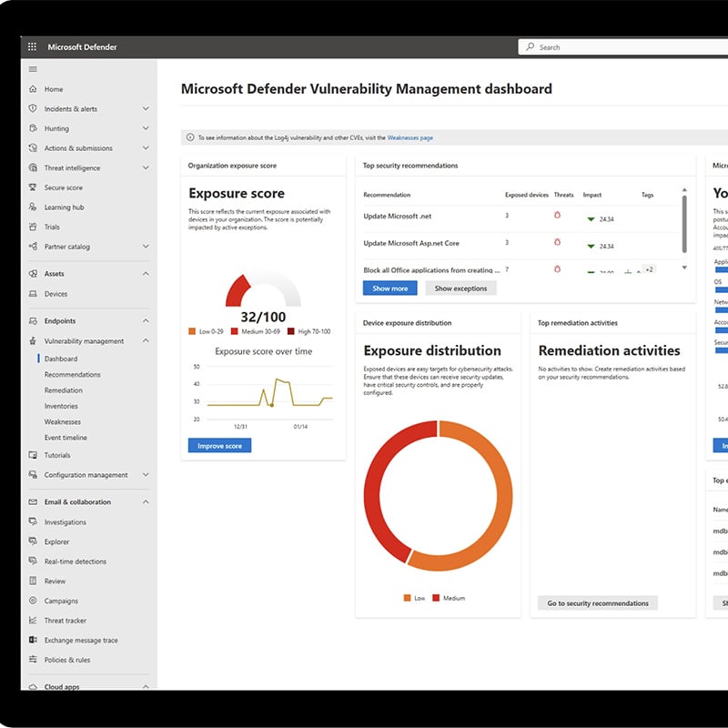Image resolution: width=728 pixels, height=728 pixels.
Task: Click the Campaigns icon
Action: [x=33, y=601]
